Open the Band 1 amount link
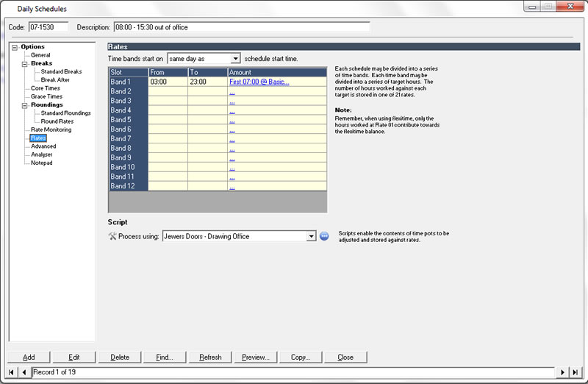 (x=259, y=82)
